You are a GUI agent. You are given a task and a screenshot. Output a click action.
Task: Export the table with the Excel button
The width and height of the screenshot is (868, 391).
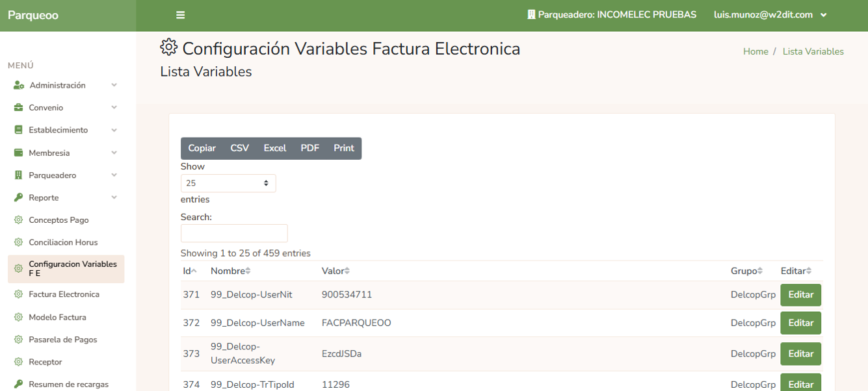(x=274, y=148)
